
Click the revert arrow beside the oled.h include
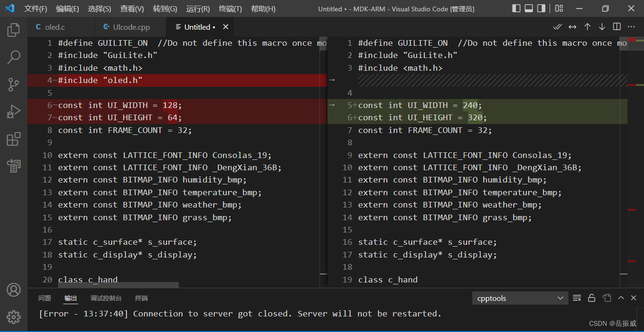tap(332, 80)
